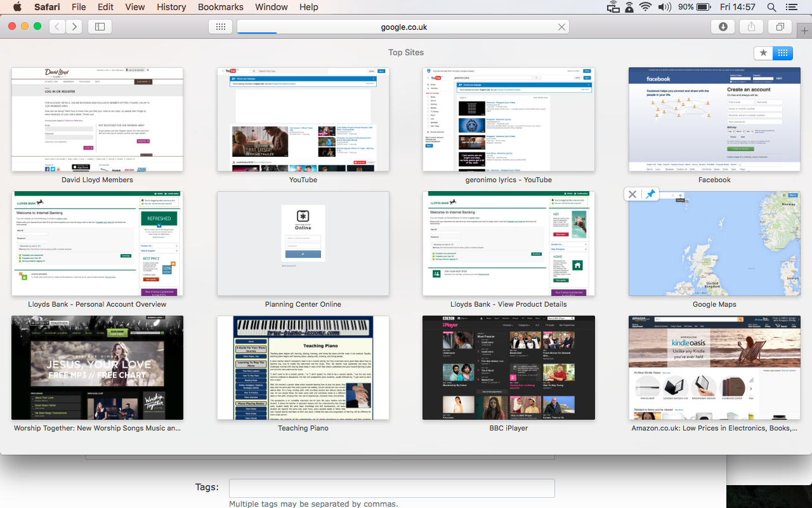
Task: Open the Edit menu
Action: coord(105,7)
